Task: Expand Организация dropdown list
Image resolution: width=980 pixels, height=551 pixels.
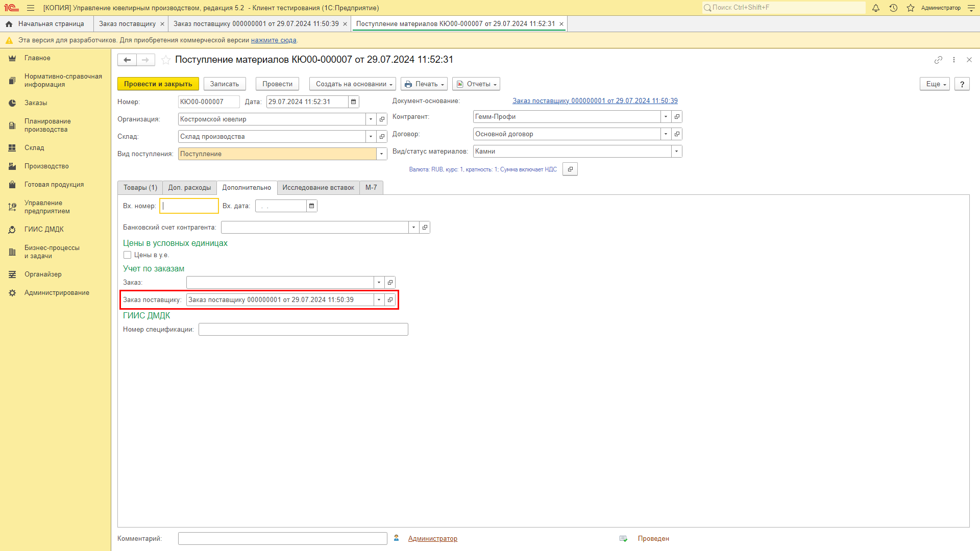Action: [371, 119]
